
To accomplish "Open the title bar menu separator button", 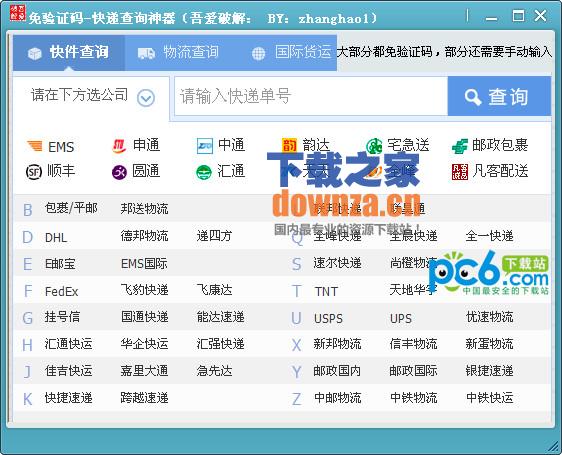I will pyautogui.click(x=467, y=16).
